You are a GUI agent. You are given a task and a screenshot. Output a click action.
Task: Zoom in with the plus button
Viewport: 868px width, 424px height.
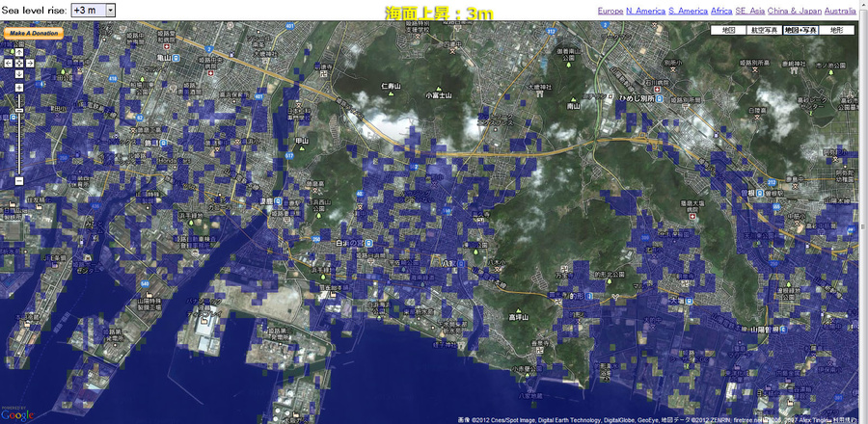point(18,87)
